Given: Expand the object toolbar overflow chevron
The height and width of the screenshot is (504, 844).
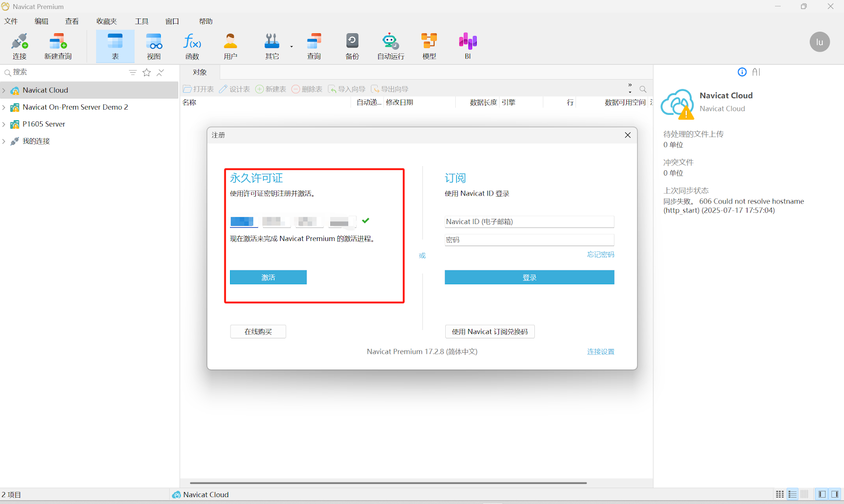Looking at the screenshot, I should pyautogui.click(x=630, y=89).
